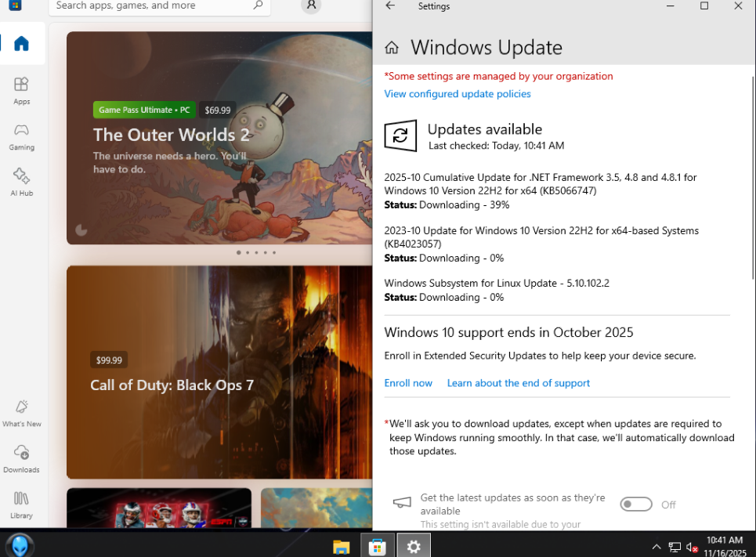Click the Microsoft Store logo in the title bar

click(x=15, y=5)
